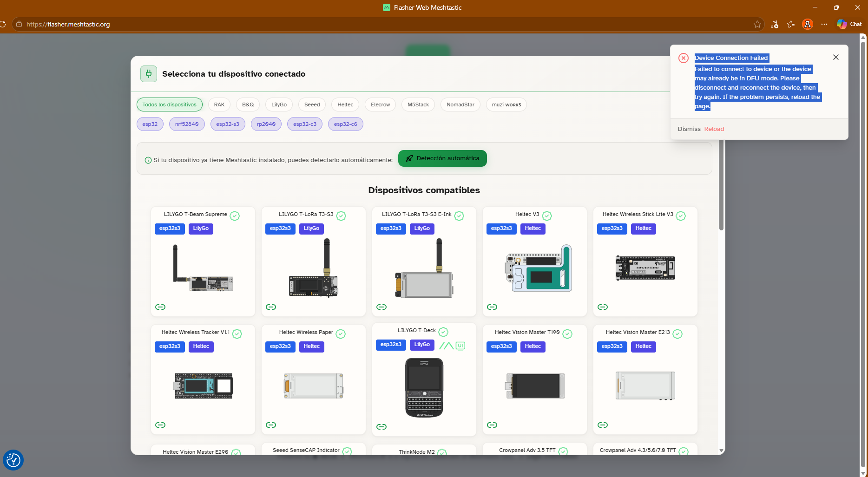Select the Heltec Vision Master T190 image
The image size is (868, 477).
535,386
